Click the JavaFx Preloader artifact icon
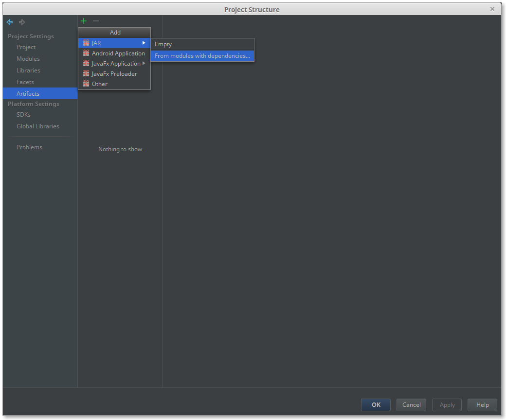This screenshot has height=420, width=506. point(86,74)
